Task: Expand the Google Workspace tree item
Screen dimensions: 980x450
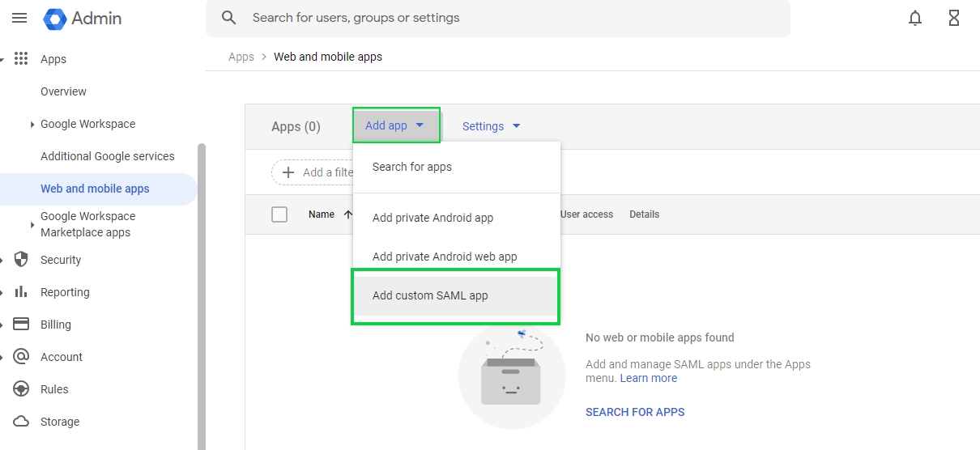Action: coord(32,125)
